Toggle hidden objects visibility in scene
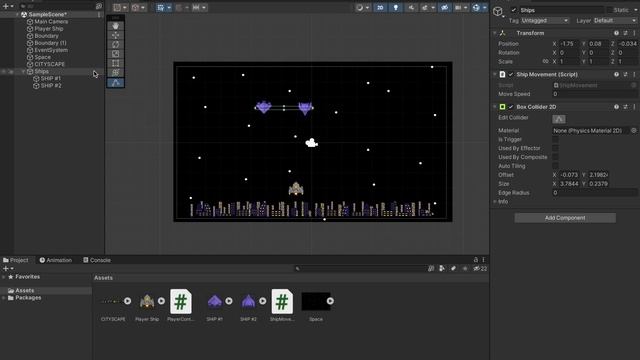 [x=444, y=7]
